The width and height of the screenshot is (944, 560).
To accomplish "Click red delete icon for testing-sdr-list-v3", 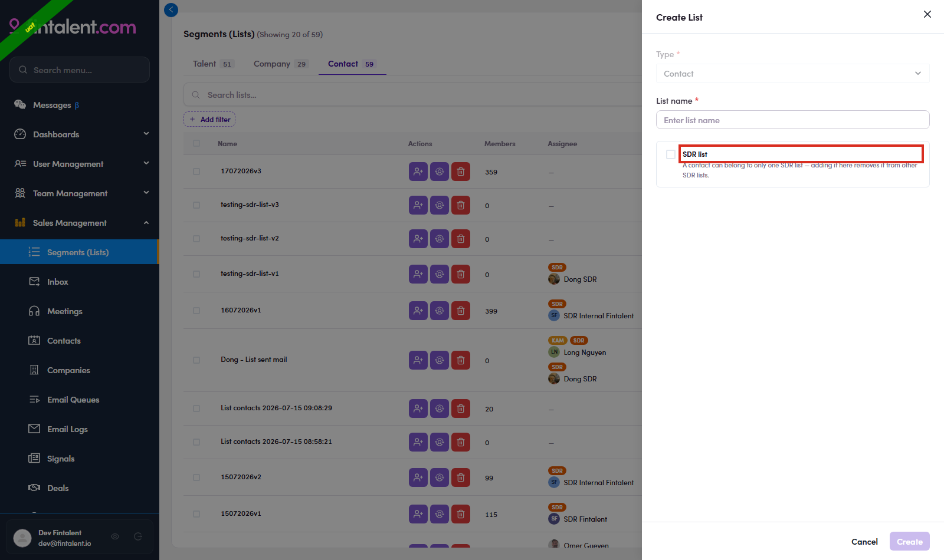I will coord(461,205).
